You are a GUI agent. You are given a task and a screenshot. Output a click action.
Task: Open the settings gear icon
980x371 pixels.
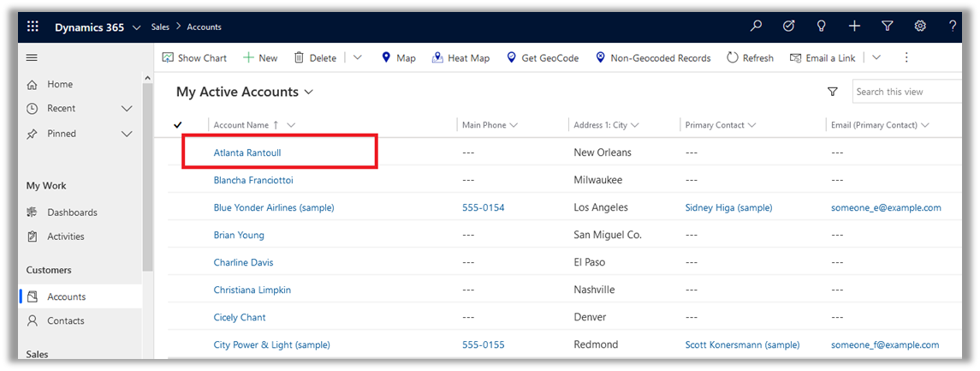(x=920, y=27)
